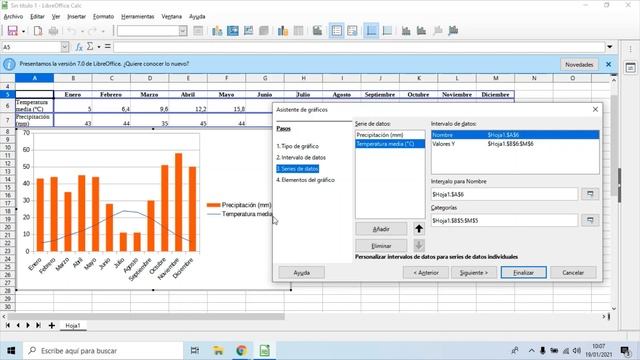Screen dimensions: 640x360
Task: Go to step 4. Elementos del gráfico
Action: [x=305, y=180]
